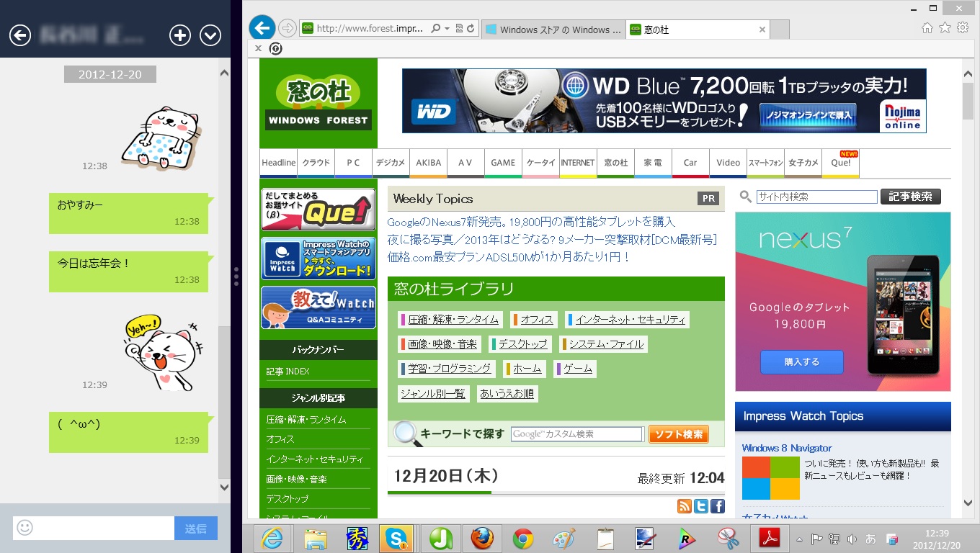Click the 記事検索 button
The width and height of the screenshot is (980, 553).
(x=911, y=197)
